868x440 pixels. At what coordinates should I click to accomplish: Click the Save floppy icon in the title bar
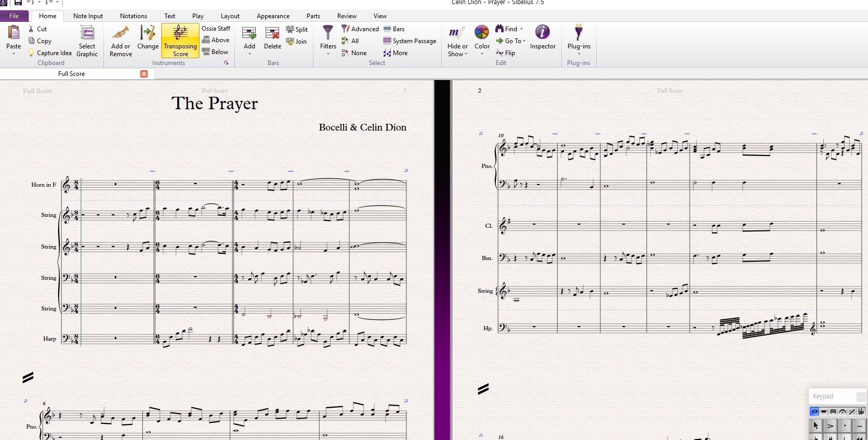18,3
